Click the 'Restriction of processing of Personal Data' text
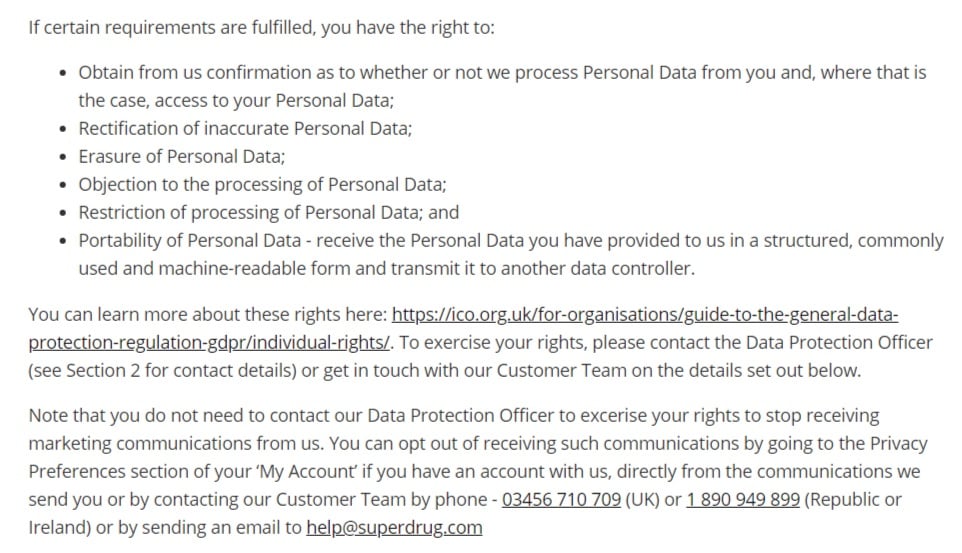The width and height of the screenshot is (962, 553). click(x=250, y=212)
